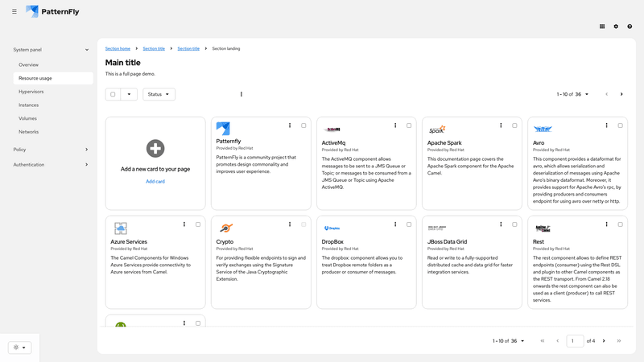Open Azure Services card kebab menu
Viewport: 644px width, 362px height.
(x=184, y=224)
